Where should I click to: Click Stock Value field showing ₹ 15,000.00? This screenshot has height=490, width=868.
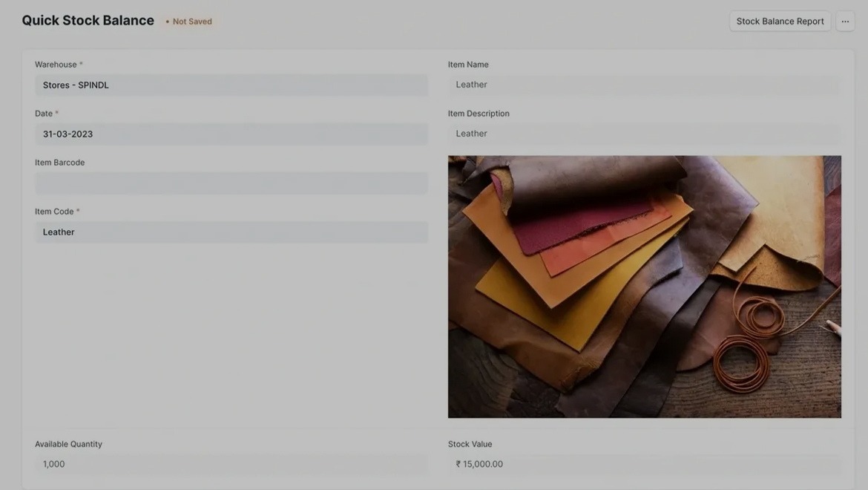(x=644, y=464)
